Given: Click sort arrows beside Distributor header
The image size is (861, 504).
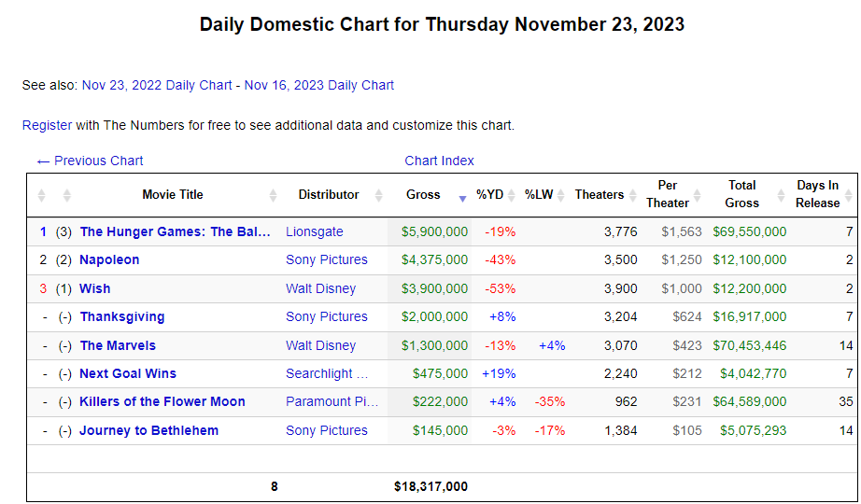Looking at the screenshot, I should (x=379, y=195).
